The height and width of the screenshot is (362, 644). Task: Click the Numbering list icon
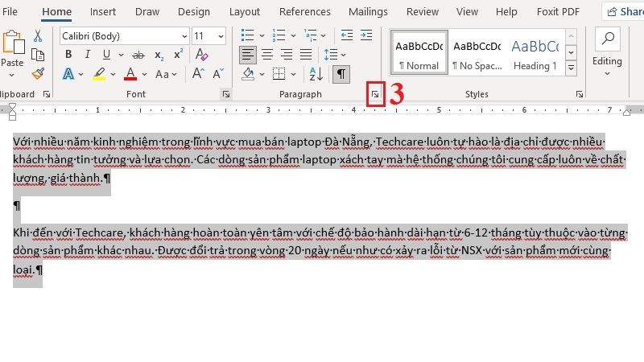point(279,35)
